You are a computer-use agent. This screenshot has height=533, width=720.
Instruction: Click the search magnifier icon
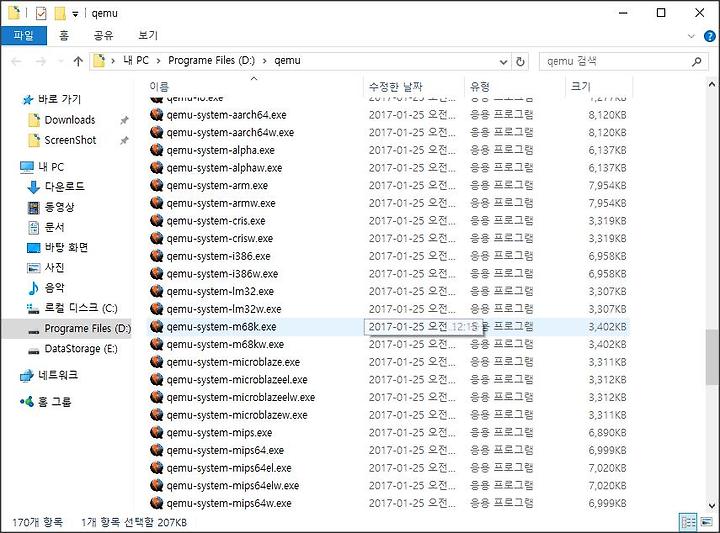(x=697, y=61)
